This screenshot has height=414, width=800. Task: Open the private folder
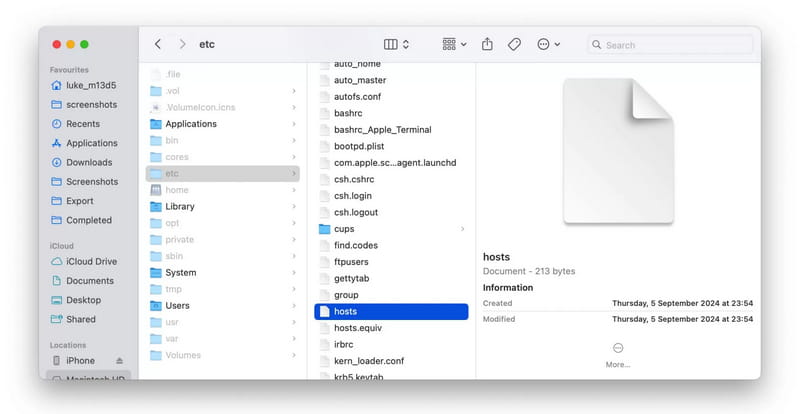[x=222, y=239]
